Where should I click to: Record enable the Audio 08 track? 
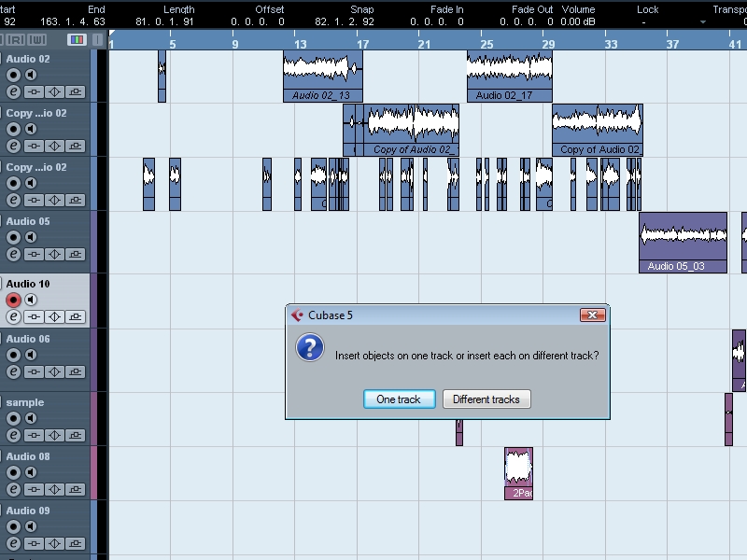click(x=13, y=472)
